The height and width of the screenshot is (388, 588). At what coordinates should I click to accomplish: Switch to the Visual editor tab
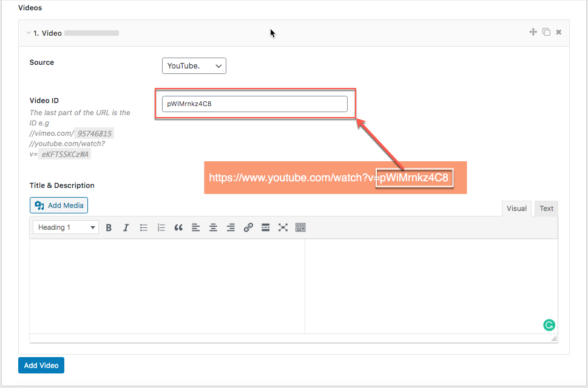pyautogui.click(x=516, y=209)
